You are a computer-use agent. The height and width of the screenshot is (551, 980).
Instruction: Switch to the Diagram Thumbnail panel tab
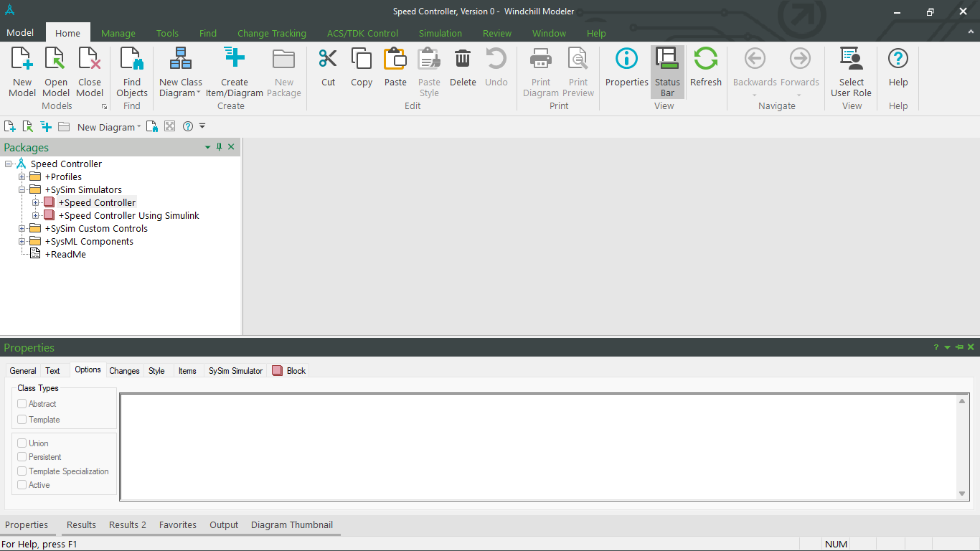click(x=291, y=524)
